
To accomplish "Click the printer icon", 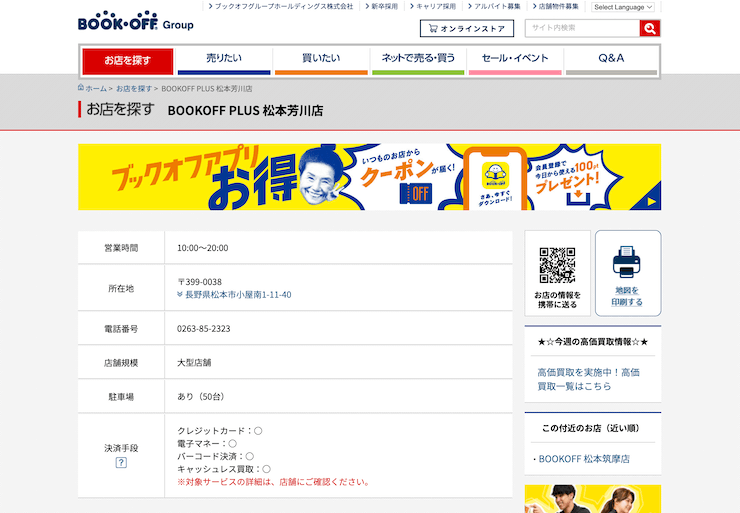I will (x=626, y=262).
